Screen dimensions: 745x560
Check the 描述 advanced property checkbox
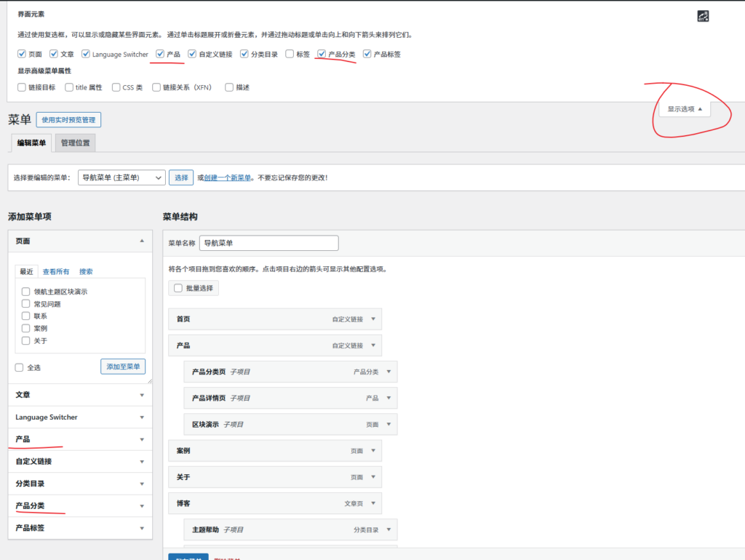tap(227, 87)
